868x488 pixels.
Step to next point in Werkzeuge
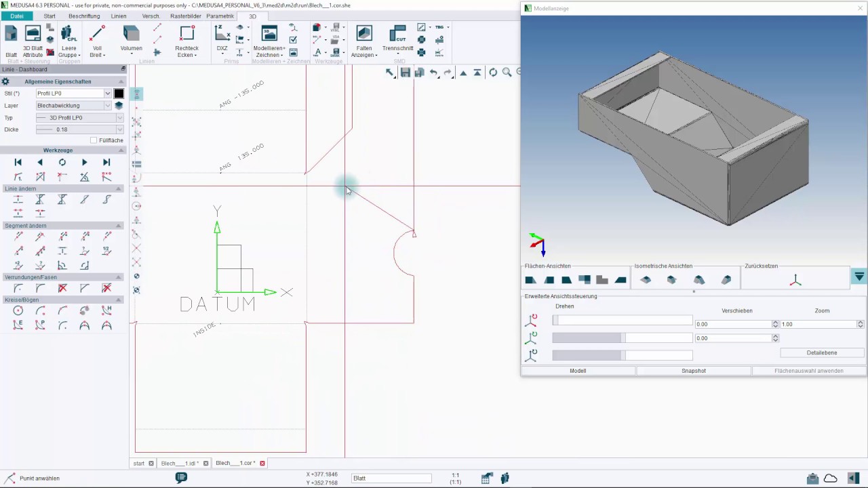tap(84, 163)
